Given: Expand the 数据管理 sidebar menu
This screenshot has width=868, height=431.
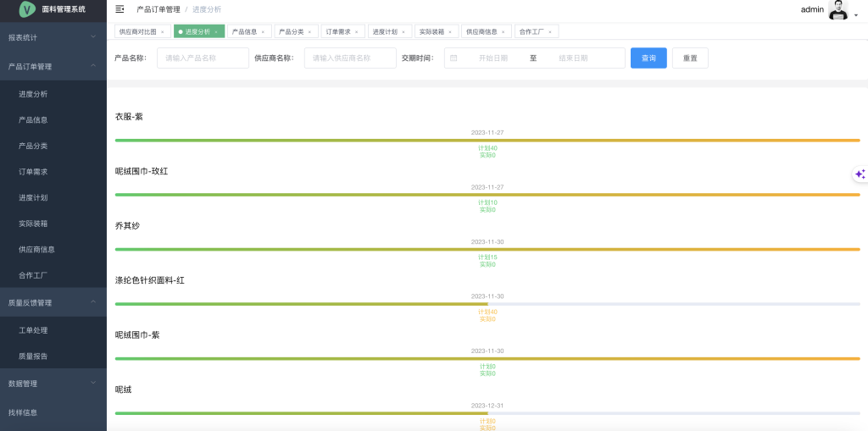Looking at the screenshot, I should (x=53, y=384).
